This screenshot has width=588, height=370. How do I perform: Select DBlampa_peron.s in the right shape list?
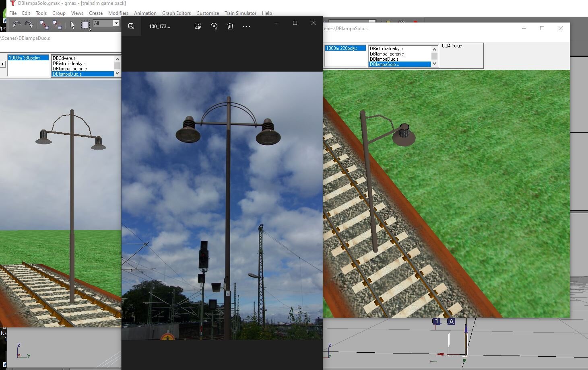click(x=400, y=54)
